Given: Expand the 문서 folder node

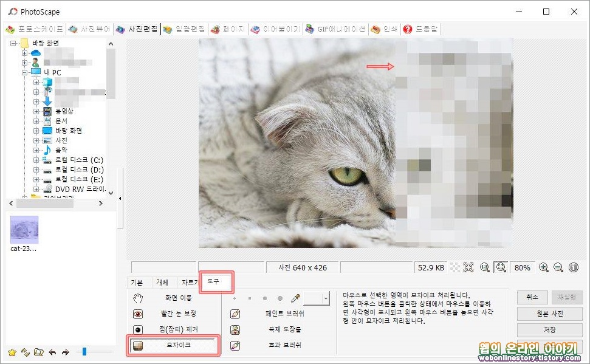Looking at the screenshot, I should pos(36,121).
